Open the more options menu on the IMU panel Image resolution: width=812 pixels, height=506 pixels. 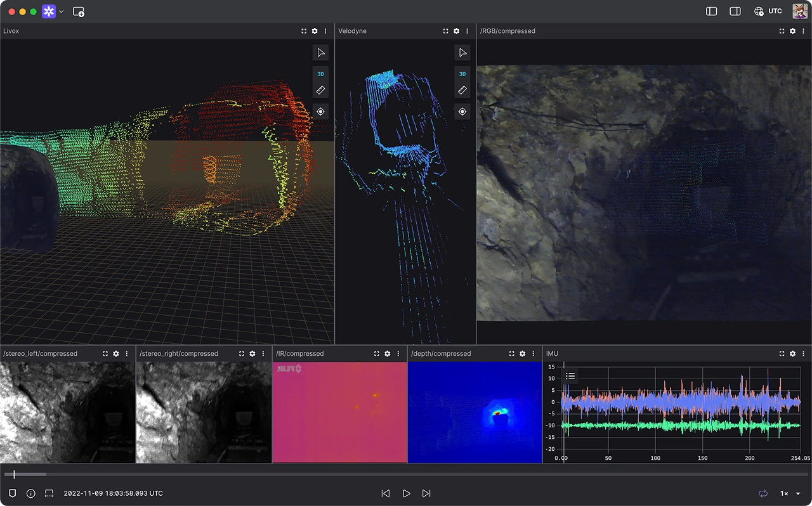[802, 353]
